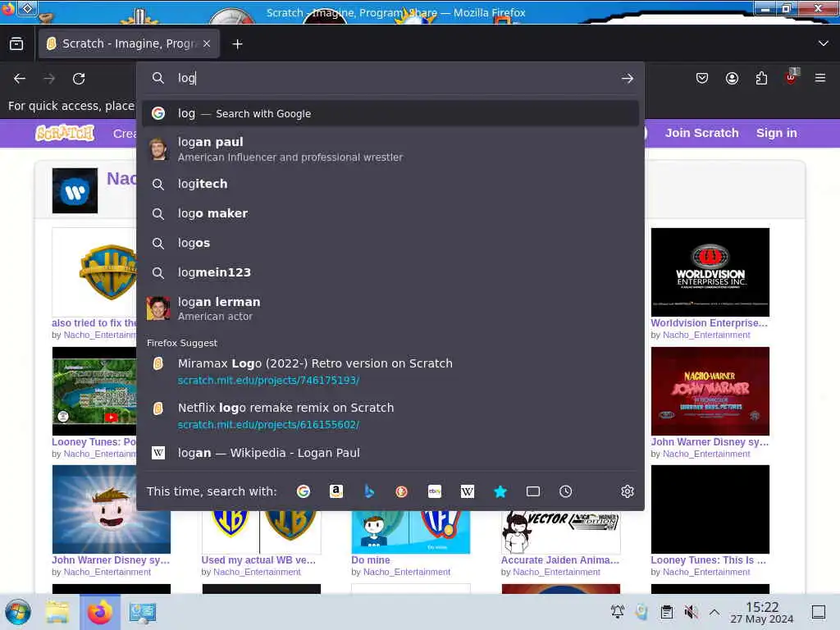840x630 pixels.
Task: Select the Scratch - Imagine, Program tab
Action: (x=129, y=43)
